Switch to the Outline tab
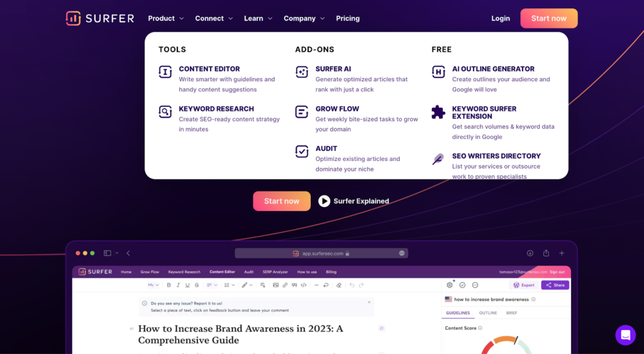 click(488, 313)
